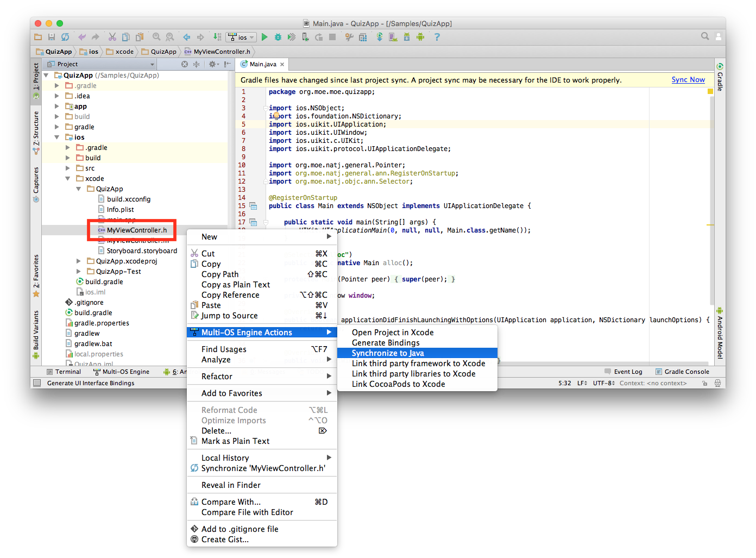Expand the app folder node
This screenshot has width=756, height=558.
pyautogui.click(x=57, y=106)
